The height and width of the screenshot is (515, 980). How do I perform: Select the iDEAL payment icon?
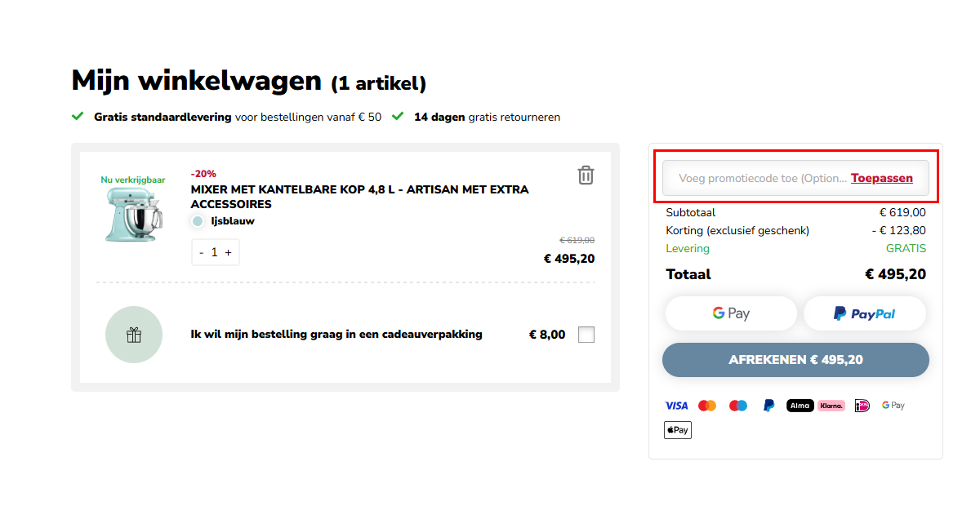pos(862,405)
